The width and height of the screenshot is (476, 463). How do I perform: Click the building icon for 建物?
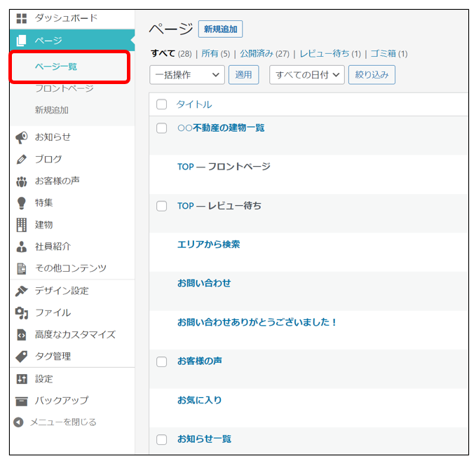(x=21, y=225)
